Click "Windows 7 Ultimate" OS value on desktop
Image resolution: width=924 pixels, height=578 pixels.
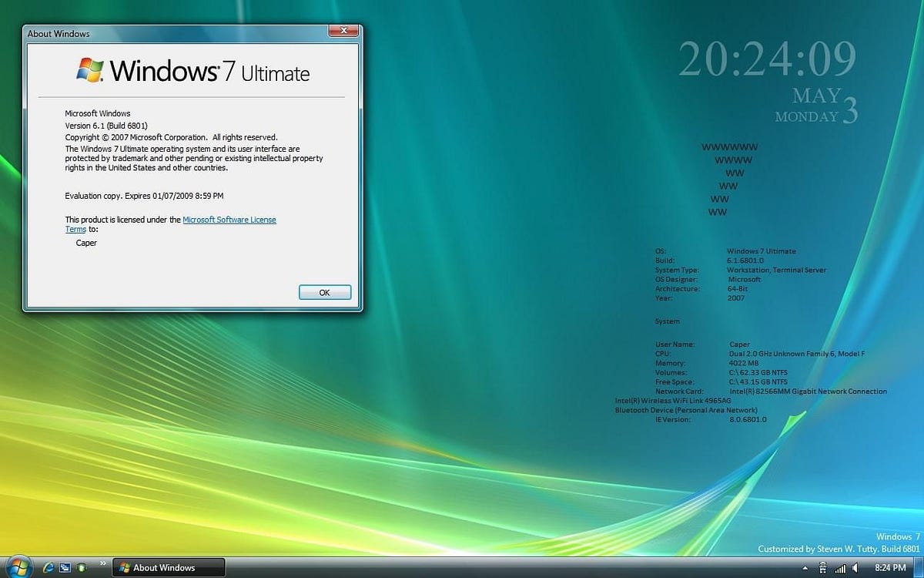point(762,251)
